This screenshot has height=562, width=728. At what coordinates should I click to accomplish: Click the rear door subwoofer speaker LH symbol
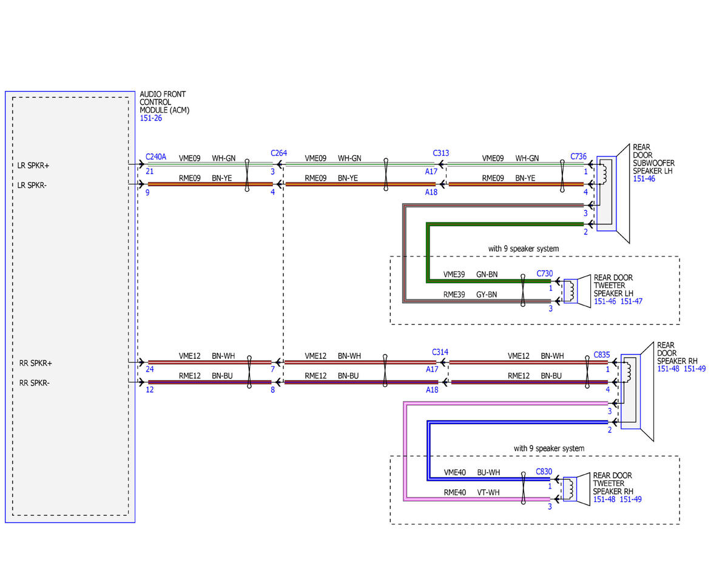pos(614,194)
